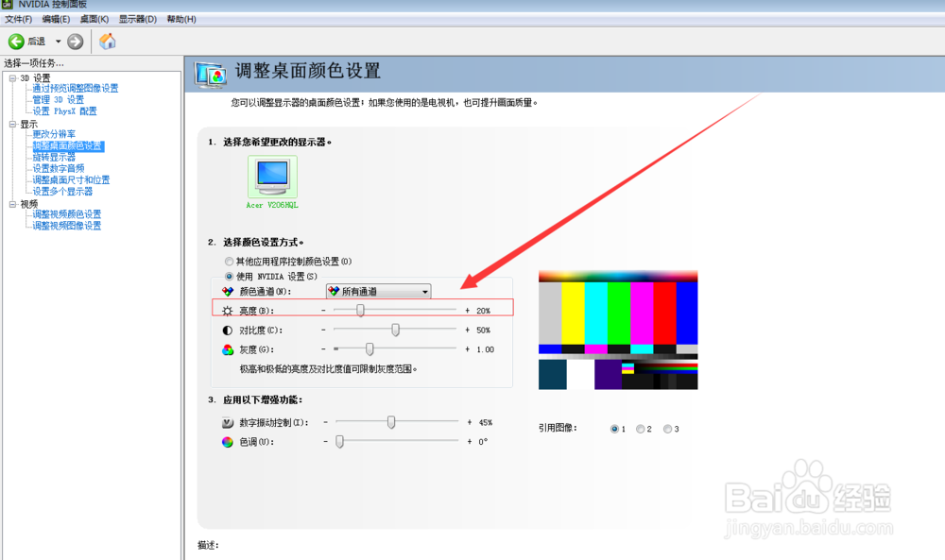Open the 编辑(E) menu
This screenshot has height=560, width=945.
56,19
